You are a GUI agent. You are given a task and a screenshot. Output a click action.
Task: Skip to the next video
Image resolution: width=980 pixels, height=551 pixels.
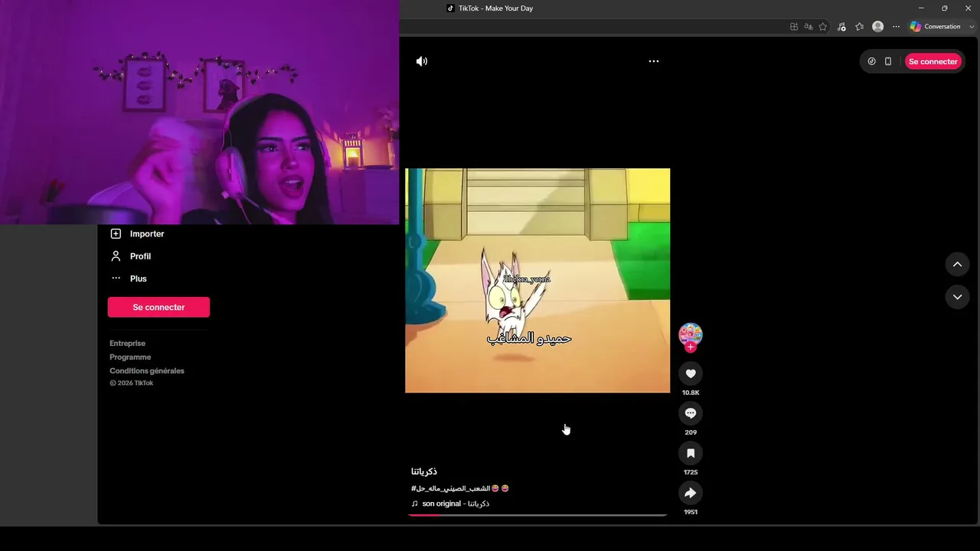point(957,297)
